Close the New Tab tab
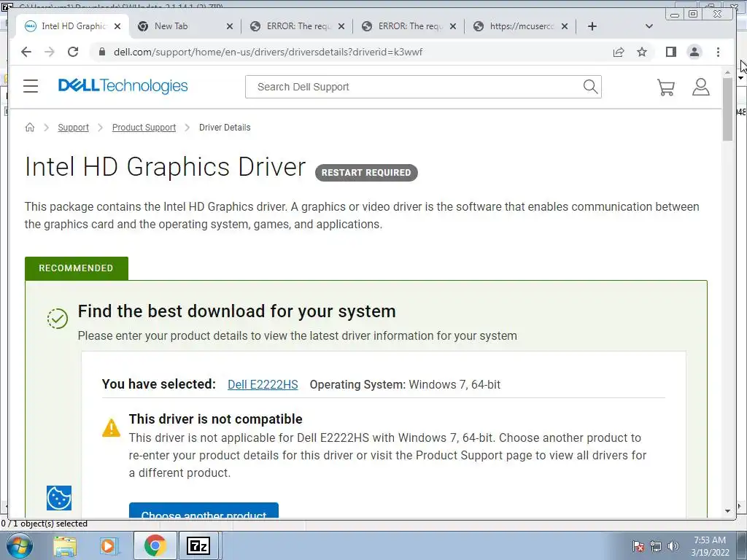 [x=230, y=26]
